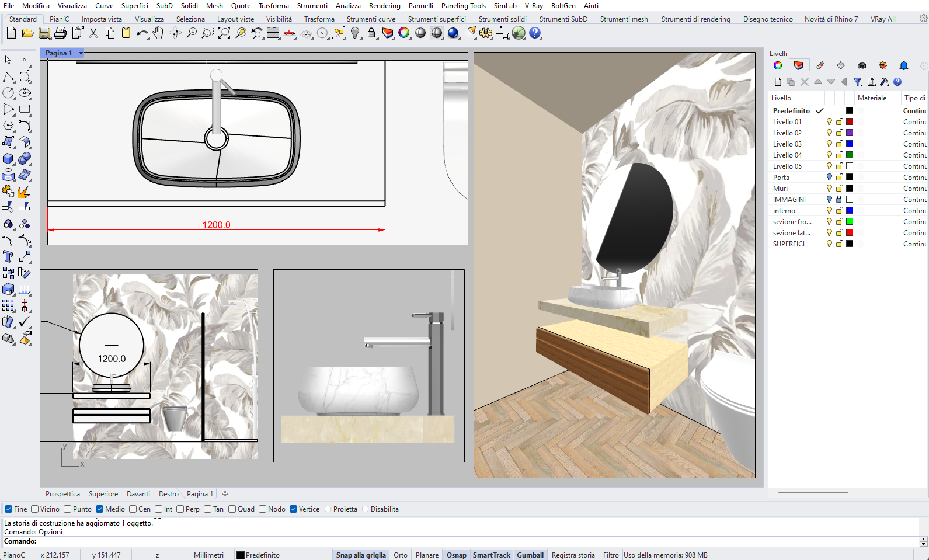Click the layer Filter funnel icon
This screenshot has height=560, width=929.
(x=857, y=82)
